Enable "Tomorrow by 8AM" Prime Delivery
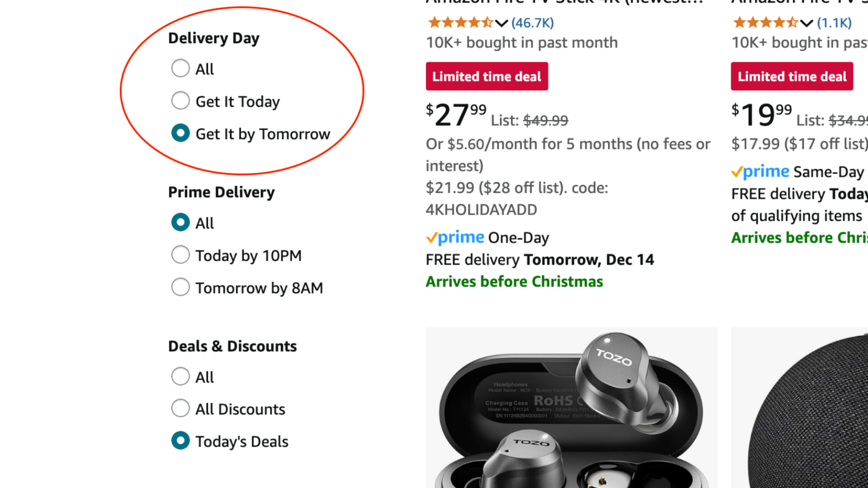Screen dimensions: 868x488 click(x=181, y=287)
